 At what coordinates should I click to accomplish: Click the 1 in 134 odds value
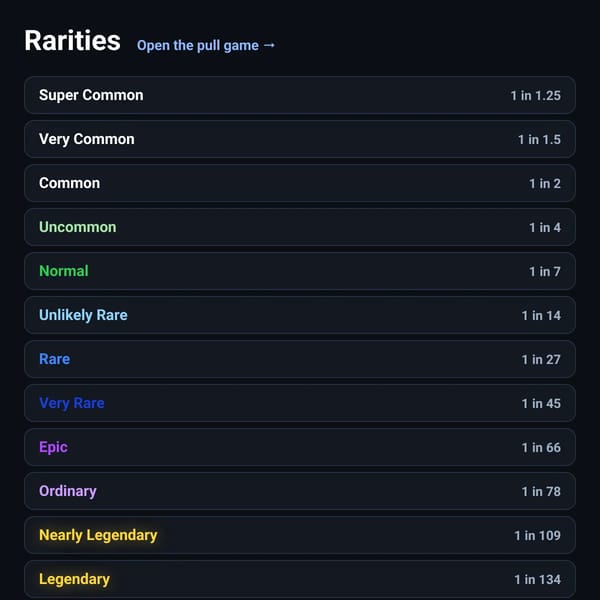(537, 579)
